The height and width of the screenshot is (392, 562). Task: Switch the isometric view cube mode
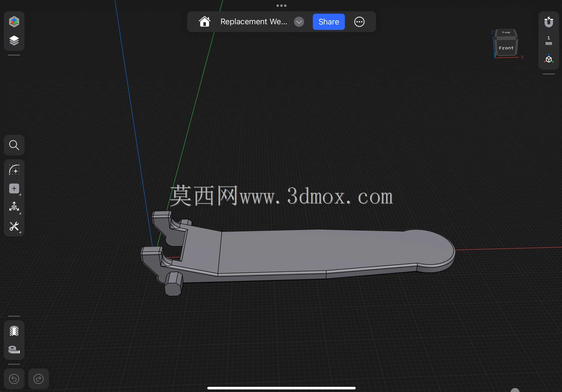click(x=549, y=59)
